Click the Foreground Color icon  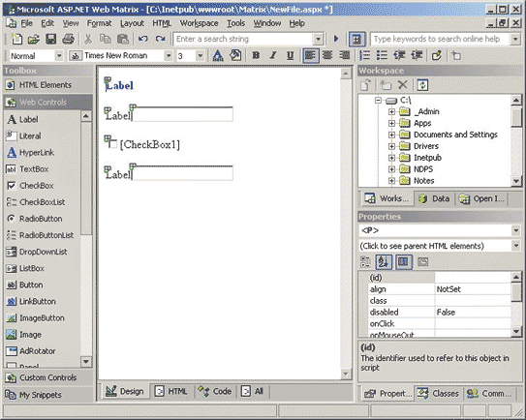click(x=218, y=55)
